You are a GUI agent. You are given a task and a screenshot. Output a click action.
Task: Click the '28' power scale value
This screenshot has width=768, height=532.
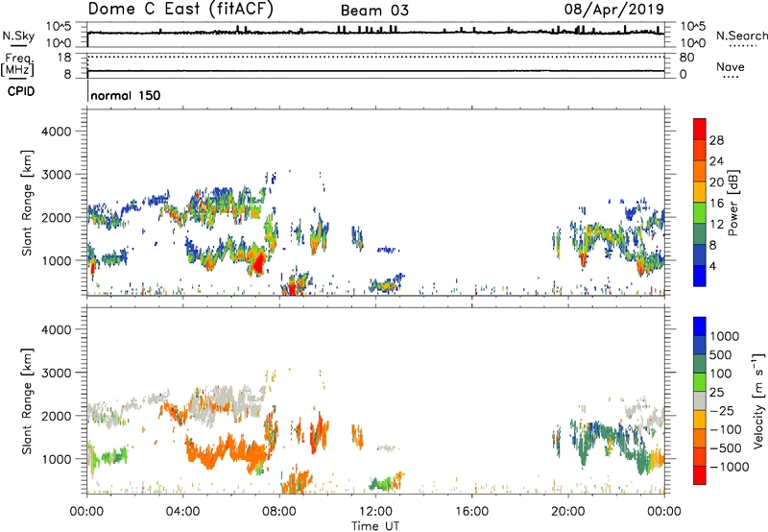[716, 140]
